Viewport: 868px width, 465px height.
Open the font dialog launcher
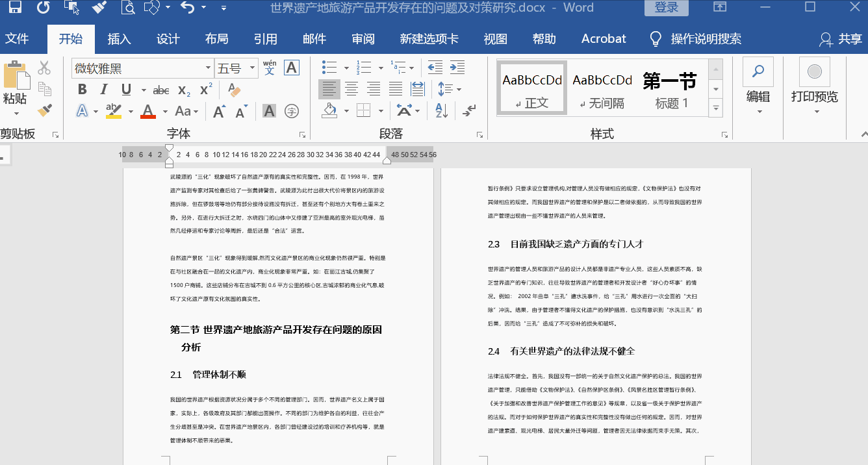(303, 135)
